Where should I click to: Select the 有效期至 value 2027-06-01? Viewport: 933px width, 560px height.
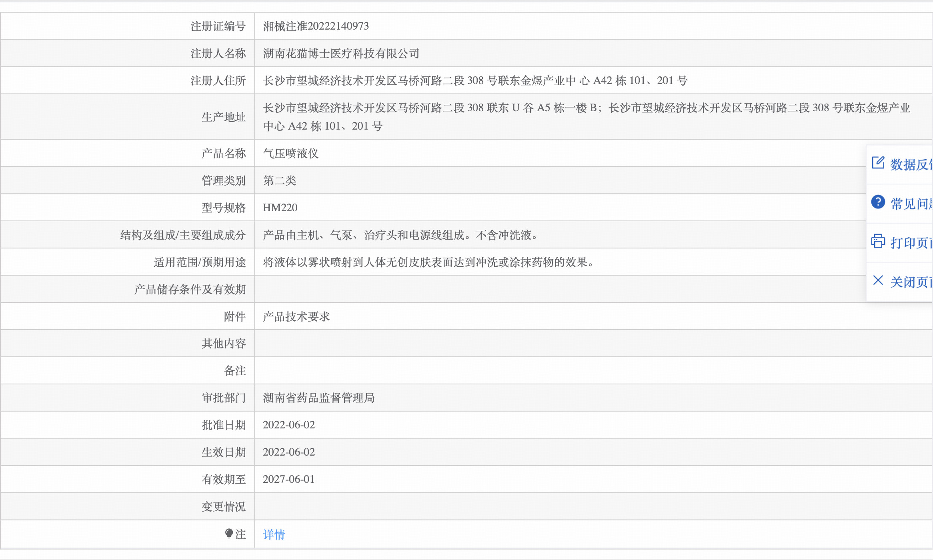coord(289,479)
